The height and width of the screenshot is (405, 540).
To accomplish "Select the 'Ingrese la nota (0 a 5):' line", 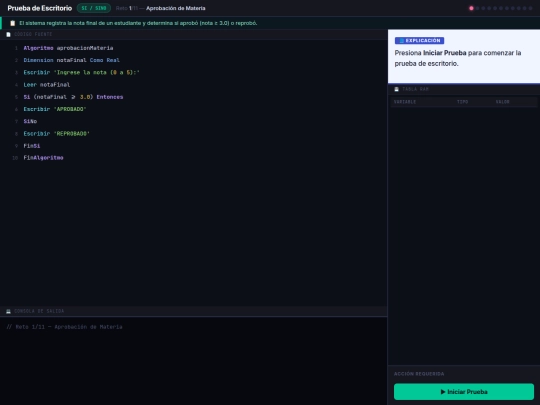I will (82, 72).
